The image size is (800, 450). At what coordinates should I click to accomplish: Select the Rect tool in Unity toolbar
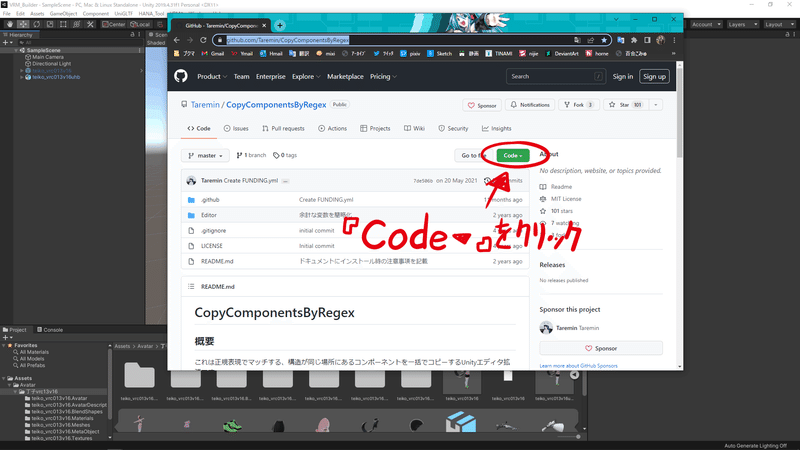pyautogui.click(x=63, y=24)
